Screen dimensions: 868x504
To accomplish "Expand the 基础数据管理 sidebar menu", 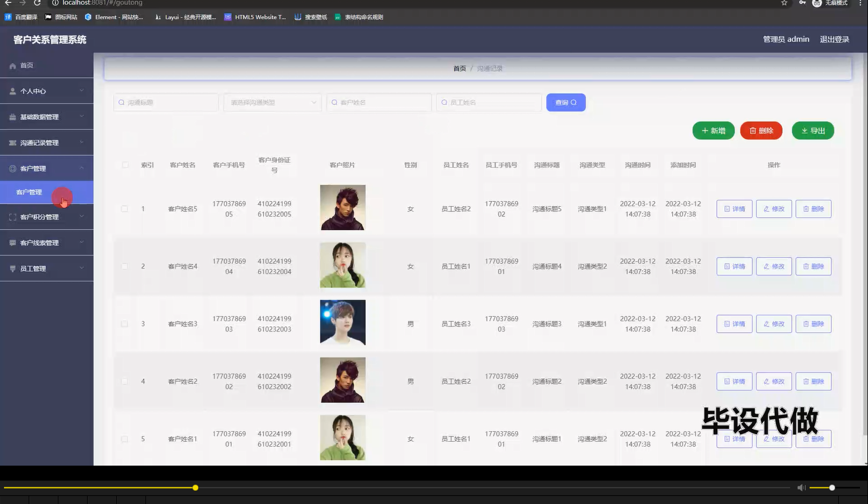I will pos(46,117).
